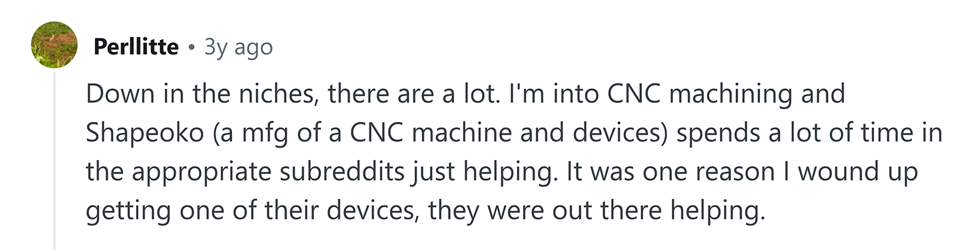Viewport: 980px width, 250px height.
Task: Click the word "getting" starting the last line
Action: click(x=128, y=211)
